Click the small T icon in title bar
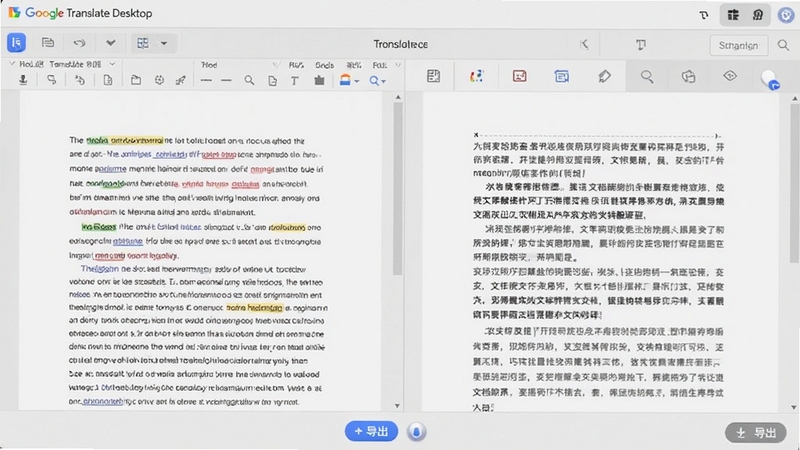The width and height of the screenshot is (800, 450). (x=704, y=15)
